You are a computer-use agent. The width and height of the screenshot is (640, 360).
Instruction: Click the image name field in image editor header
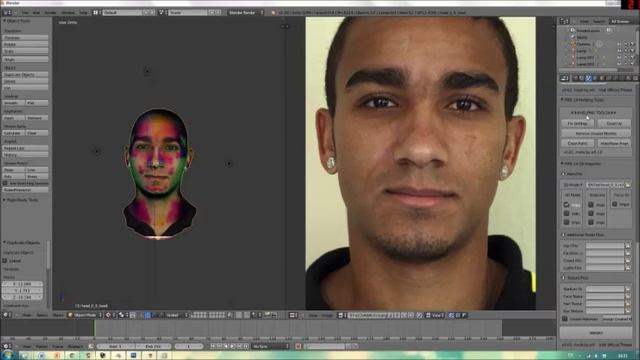367,315
